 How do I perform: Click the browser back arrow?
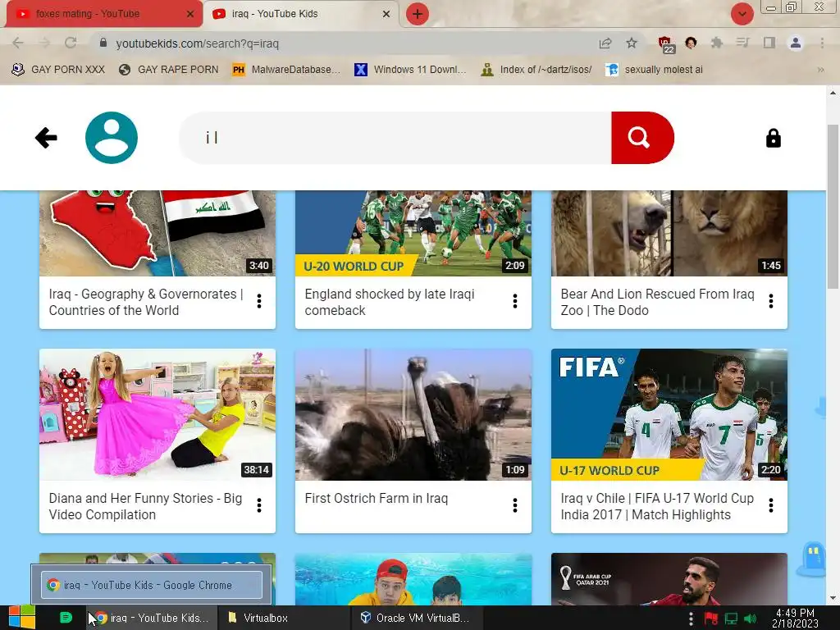click(x=18, y=43)
